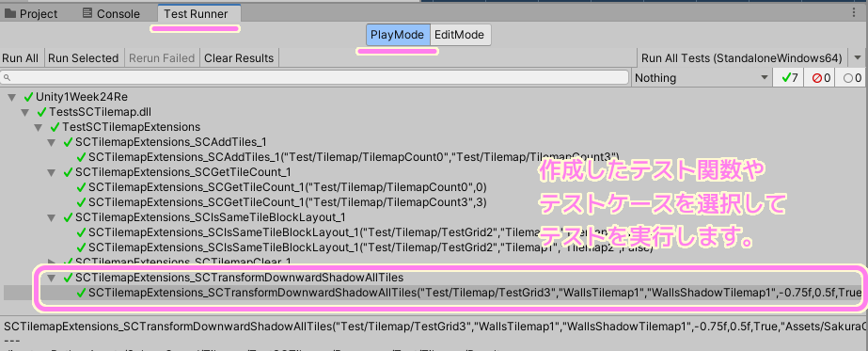Open the Console tab
Viewport: 868px width, 351px height.
pyautogui.click(x=110, y=14)
